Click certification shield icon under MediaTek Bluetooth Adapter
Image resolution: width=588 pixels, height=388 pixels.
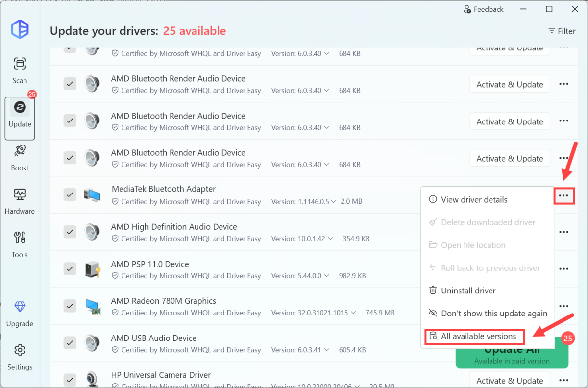pyautogui.click(x=115, y=201)
